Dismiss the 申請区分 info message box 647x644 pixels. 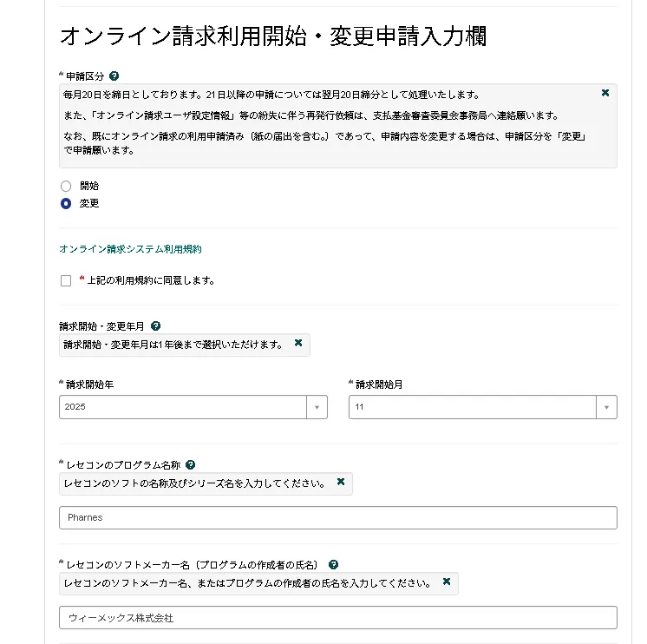click(x=605, y=93)
